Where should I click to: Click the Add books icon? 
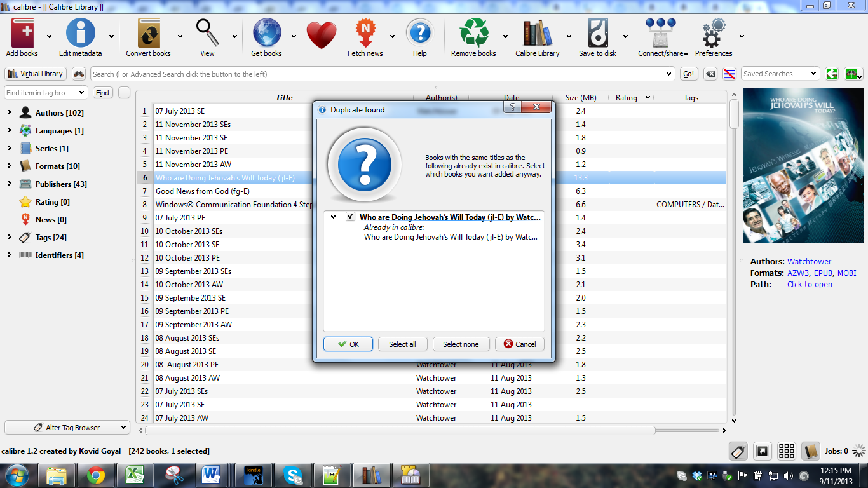pyautogui.click(x=23, y=33)
